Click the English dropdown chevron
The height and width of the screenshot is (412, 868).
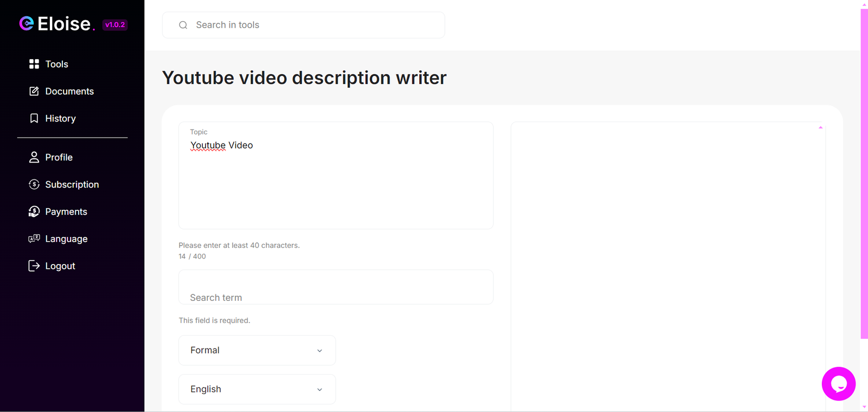[320, 390]
